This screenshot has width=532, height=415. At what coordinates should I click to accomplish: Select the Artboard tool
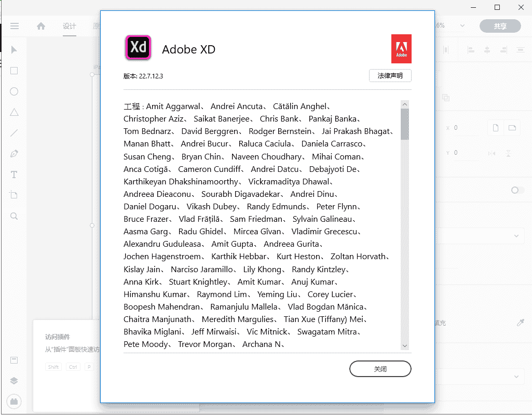(x=15, y=195)
